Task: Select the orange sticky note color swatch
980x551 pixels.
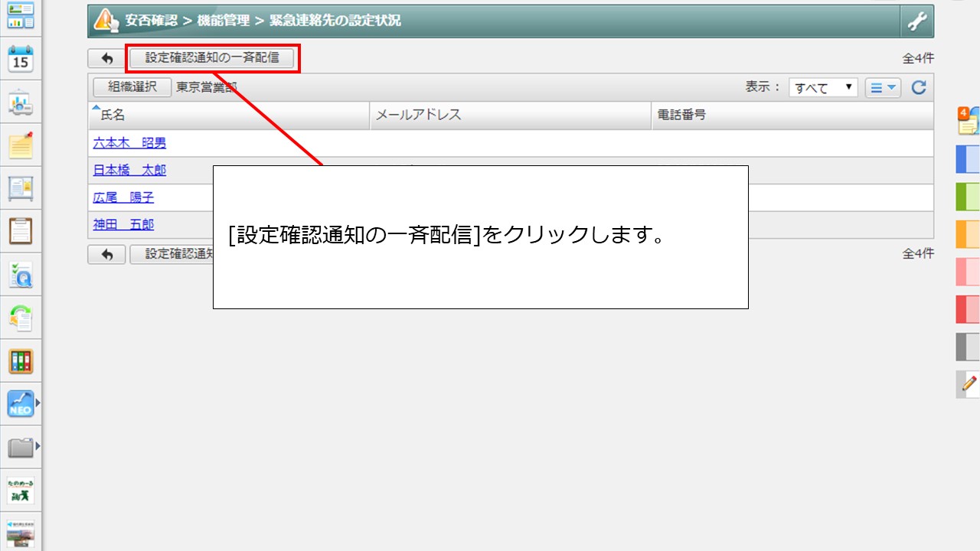Action: pos(969,234)
